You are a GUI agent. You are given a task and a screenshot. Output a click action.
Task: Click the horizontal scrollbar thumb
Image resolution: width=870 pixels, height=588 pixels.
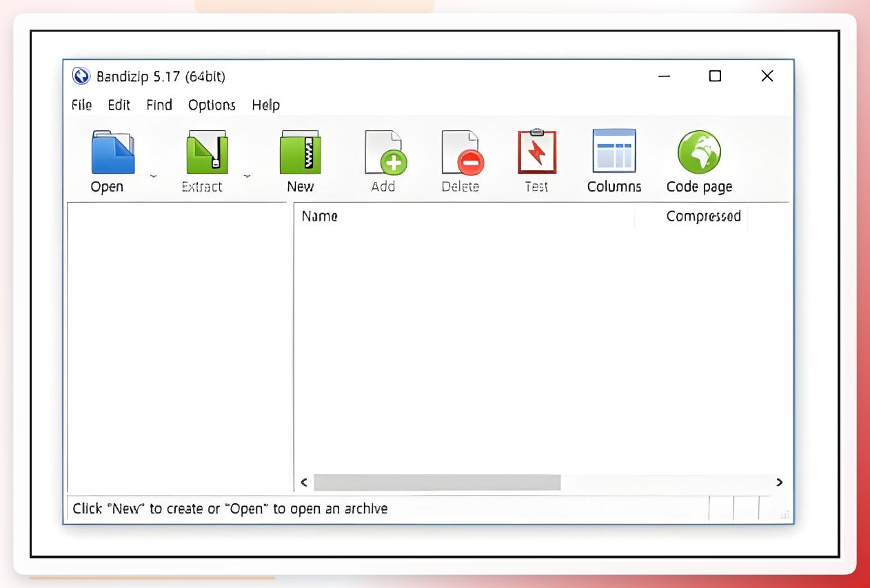[437, 483]
